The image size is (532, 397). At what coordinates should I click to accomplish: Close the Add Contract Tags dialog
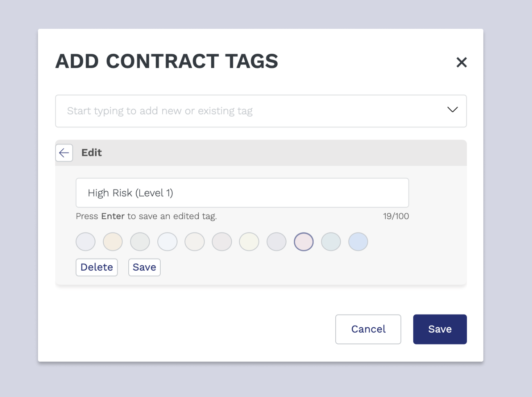462,62
